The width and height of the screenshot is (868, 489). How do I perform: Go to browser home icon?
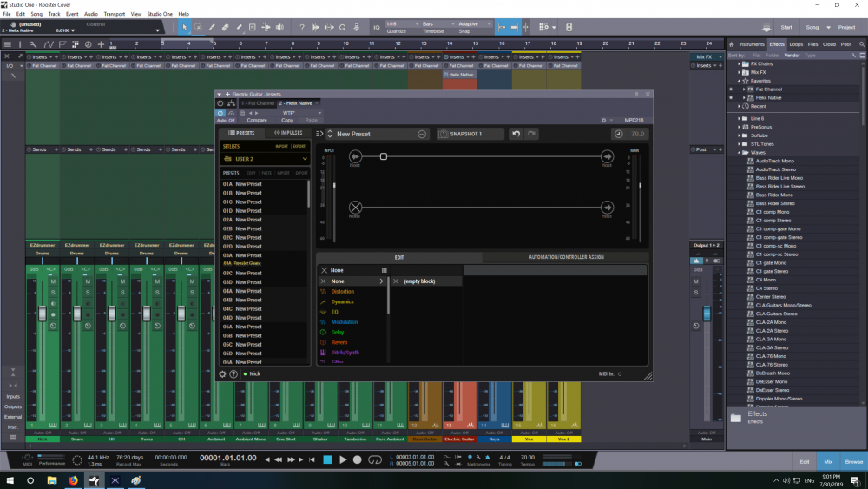731,44
